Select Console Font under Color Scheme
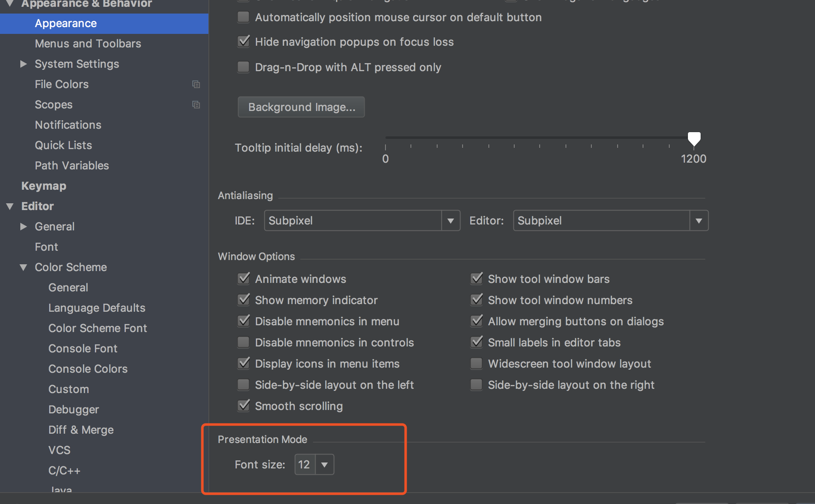The image size is (815, 504). tap(83, 349)
